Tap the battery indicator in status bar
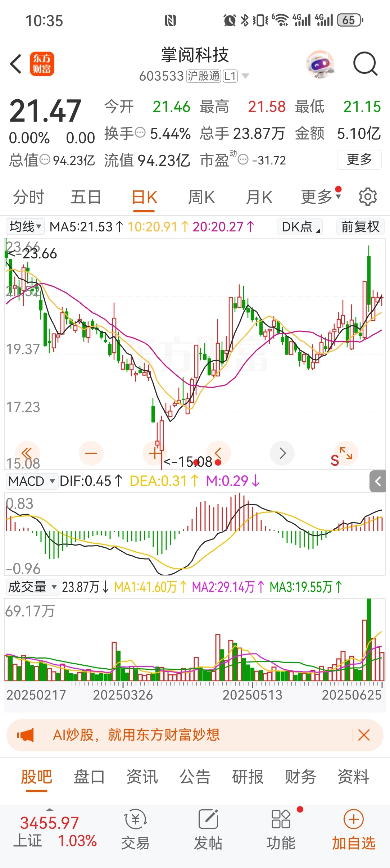 (350, 20)
